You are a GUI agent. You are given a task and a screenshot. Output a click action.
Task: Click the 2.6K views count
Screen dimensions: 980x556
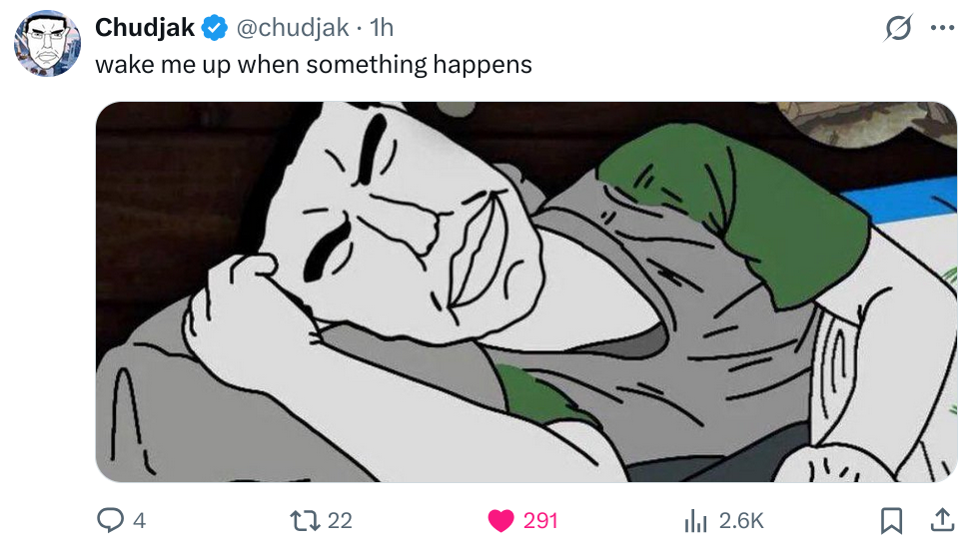click(x=741, y=520)
